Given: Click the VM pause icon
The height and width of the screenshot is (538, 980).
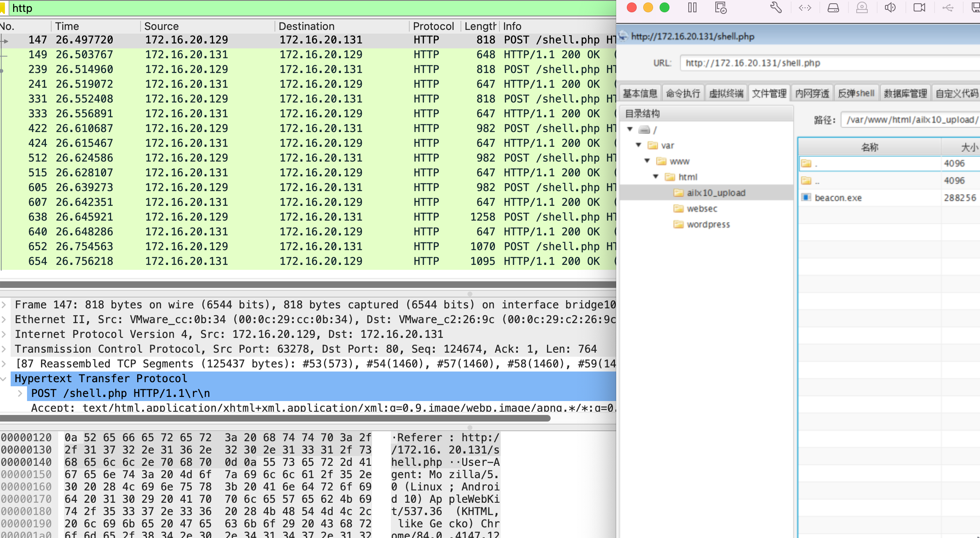Looking at the screenshot, I should tap(692, 8).
